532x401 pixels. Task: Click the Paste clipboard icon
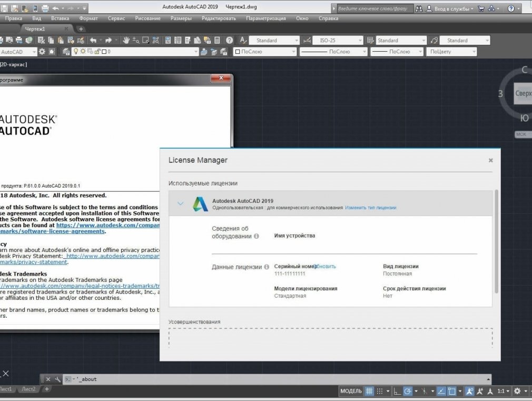(x=61, y=40)
